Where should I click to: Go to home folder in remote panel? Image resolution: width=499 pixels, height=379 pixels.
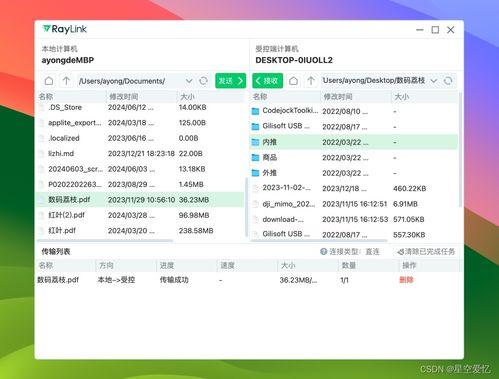tap(293, 81)
